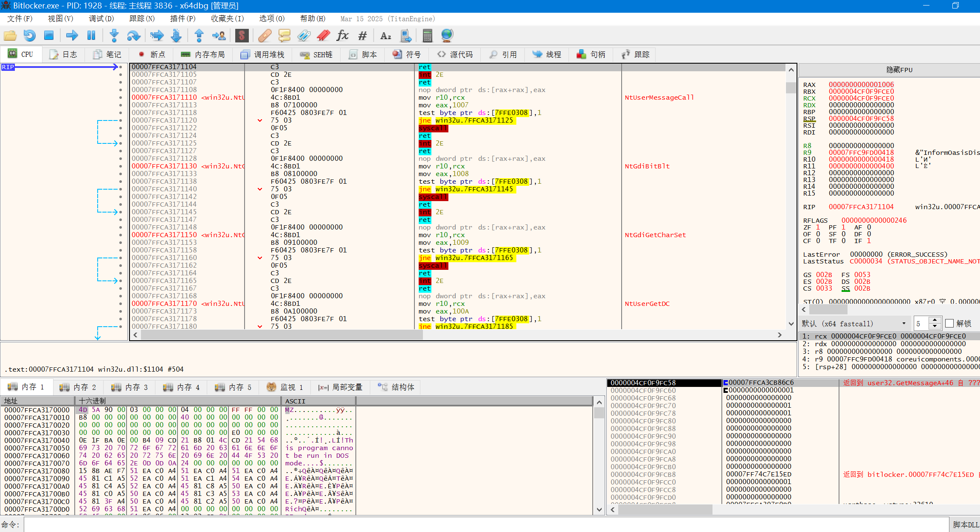Increase argument count with stepper up arrow
The width and height of the screenshot is (980, 532).
(935, 320)
